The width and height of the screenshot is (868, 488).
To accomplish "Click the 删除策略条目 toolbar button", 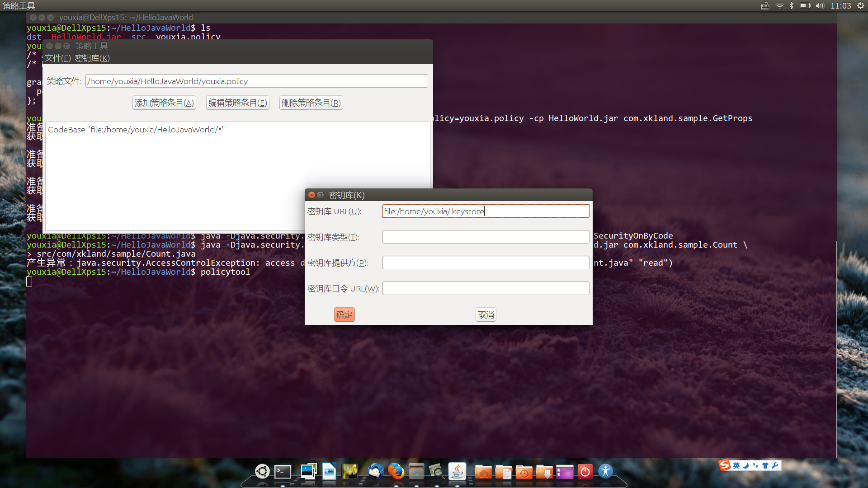I will [x=310, y=103].
